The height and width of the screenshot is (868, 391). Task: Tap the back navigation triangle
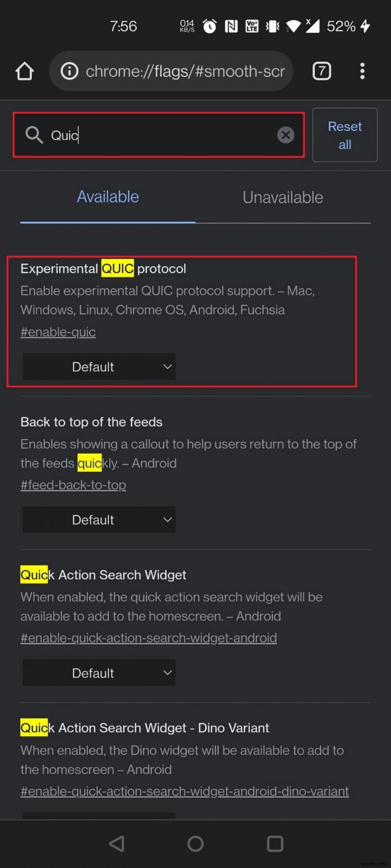(x=116, y=843)
